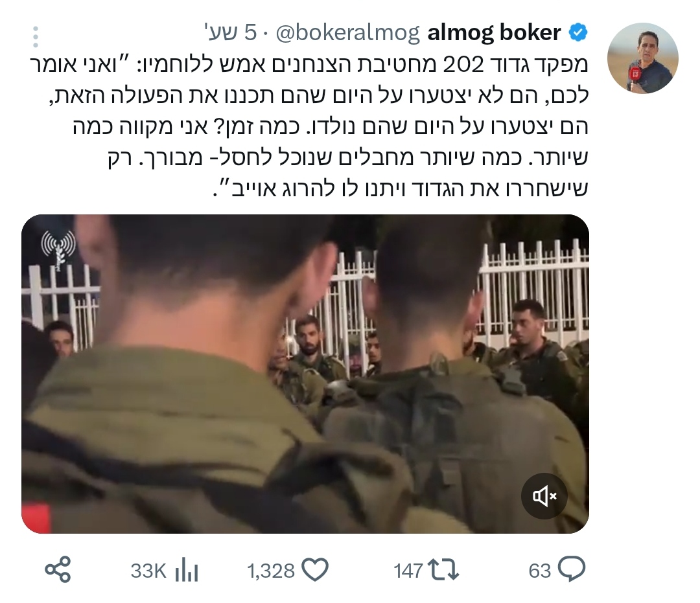
Task: Click the 33K views count
Action: pos(148,571)
